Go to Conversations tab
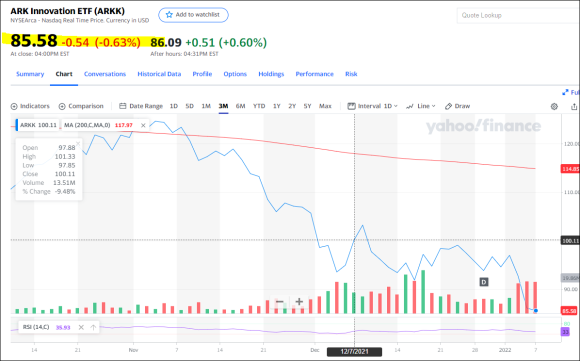 pyautogui.click(x=105, y=74)
